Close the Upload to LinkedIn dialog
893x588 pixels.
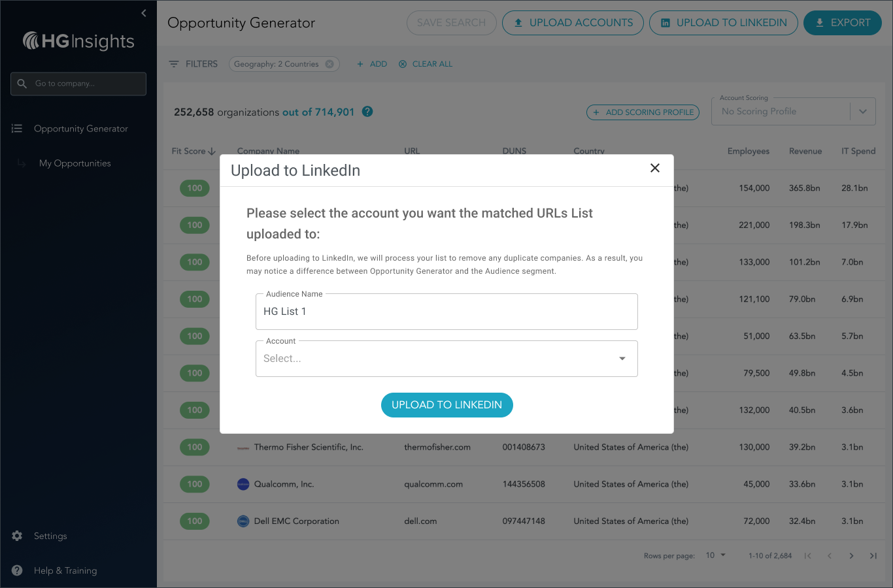pos(655,168)
